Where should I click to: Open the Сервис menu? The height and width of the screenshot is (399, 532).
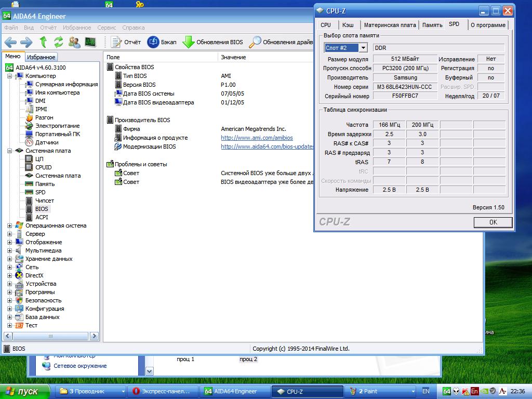pos(107,28)
